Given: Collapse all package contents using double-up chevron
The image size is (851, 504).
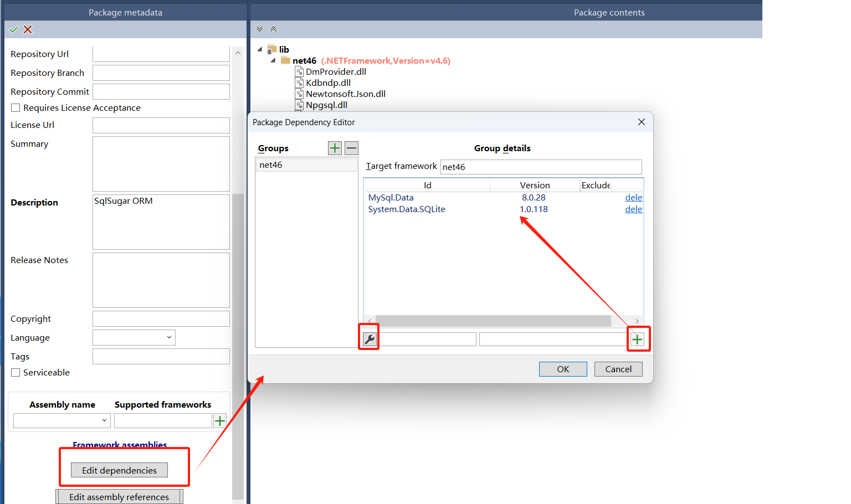Looking at the screenshot, I should 273,28.
